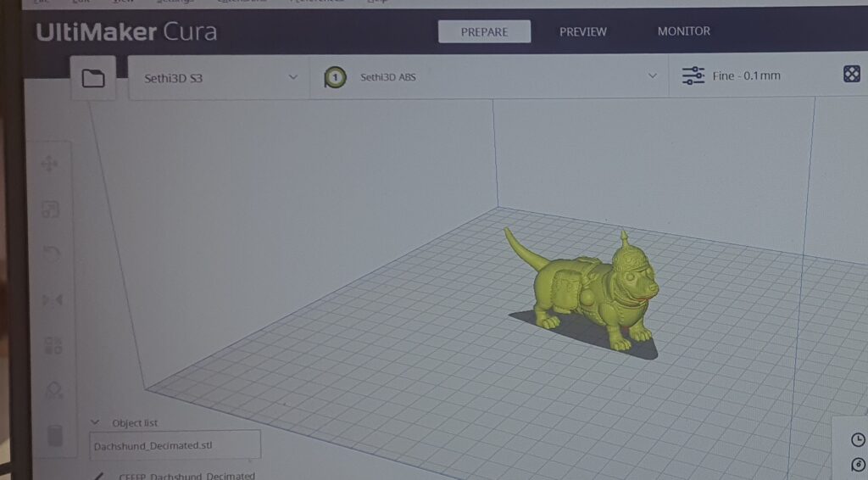
Task: Open the Per Model Settings tool
Action: [53, 345]
